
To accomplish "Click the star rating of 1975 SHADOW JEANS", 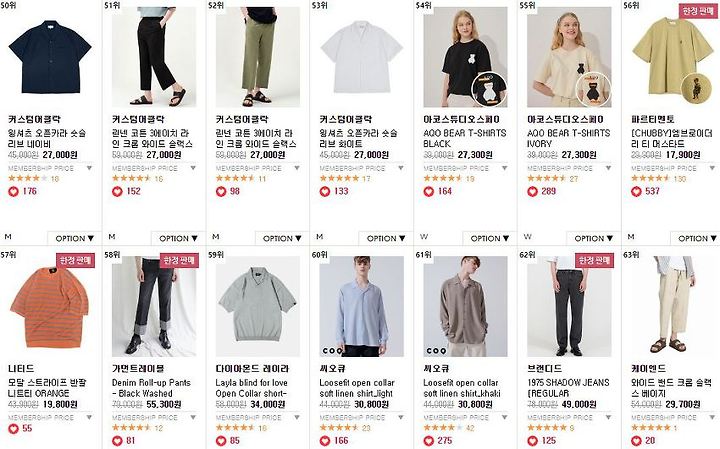I will tap(547, 428).
